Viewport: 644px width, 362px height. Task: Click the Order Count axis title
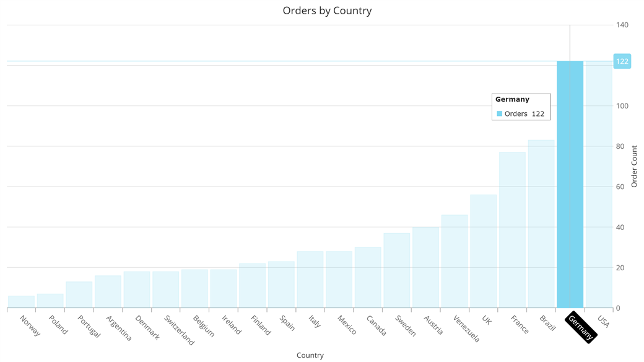pyautogui.click(x=634, y=166)
